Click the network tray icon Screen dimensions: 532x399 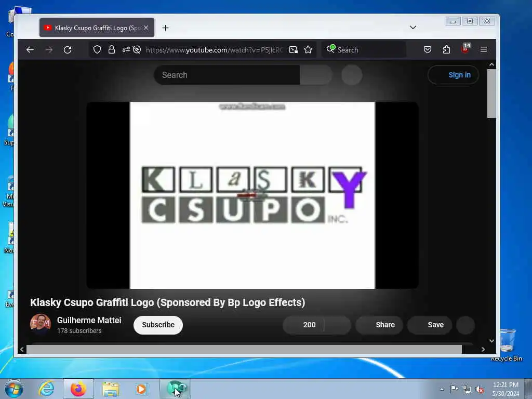[x=467, y=390]
